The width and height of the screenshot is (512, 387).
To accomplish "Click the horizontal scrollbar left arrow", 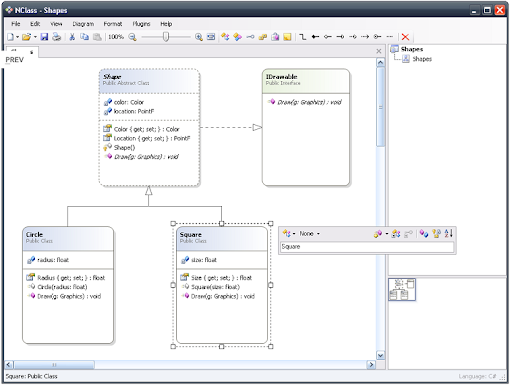I will tap(9, 365).
